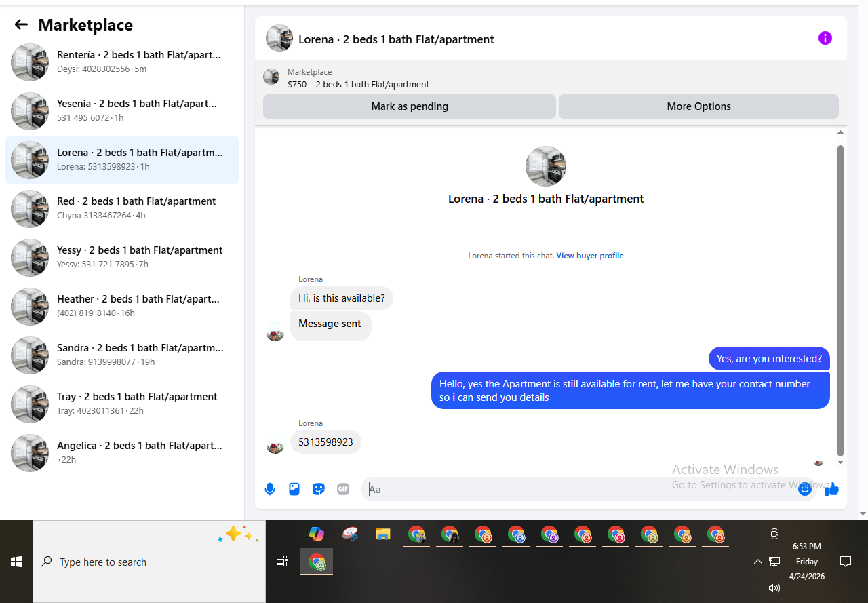The height and width of the screenshot is (603, 868).
Task: Send a thumbs-up like
Action: click(x=832, y=489)
